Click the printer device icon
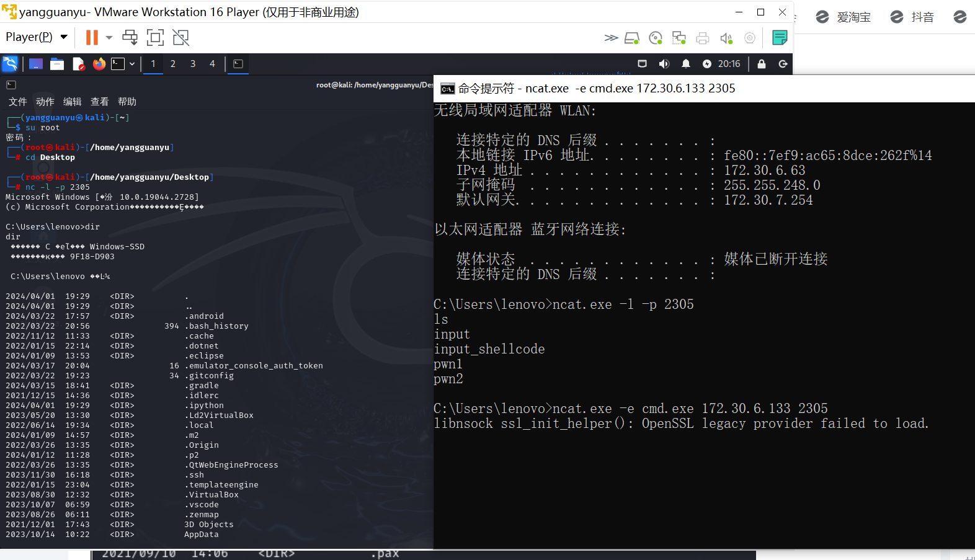975x560 pixels. [703, 38]
